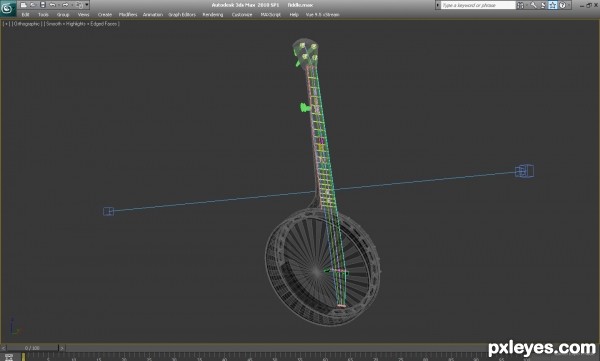Step time slider back with left arrow
Image resolution: width=600 pixels, height=361 pixels.
[x=3, y=348]
